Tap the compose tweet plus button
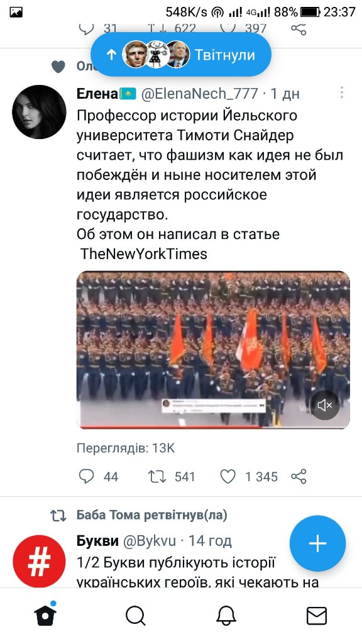The height and width of the screenshot is (644, 362). pyautogui.click(x=317, y=543)
